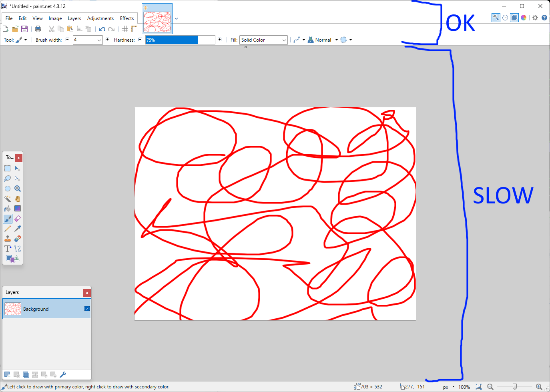
Task: Toggle the pixel grid icon
Action: [x=125, y=29]
